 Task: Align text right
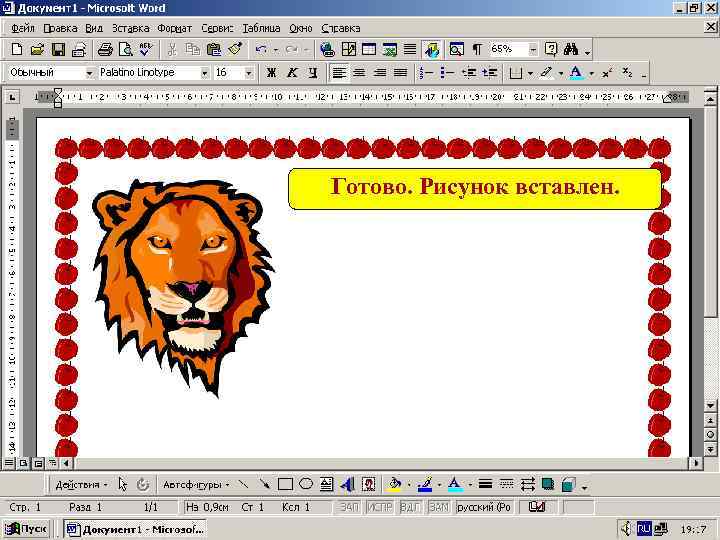tap(380, 73)
